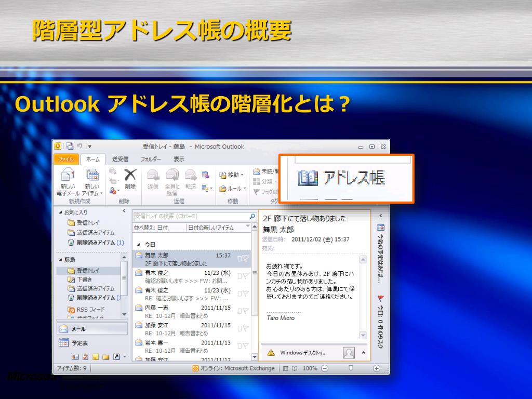Click the zoom in plus button
This screenshot has height=399, width=532.
coord(376,368)
